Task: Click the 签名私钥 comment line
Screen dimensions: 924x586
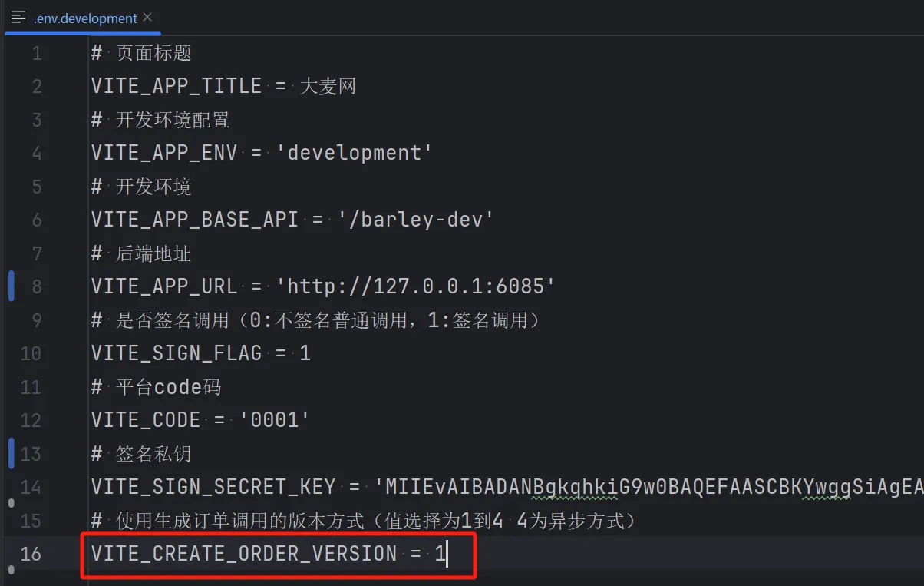Action: pos(153,454)
